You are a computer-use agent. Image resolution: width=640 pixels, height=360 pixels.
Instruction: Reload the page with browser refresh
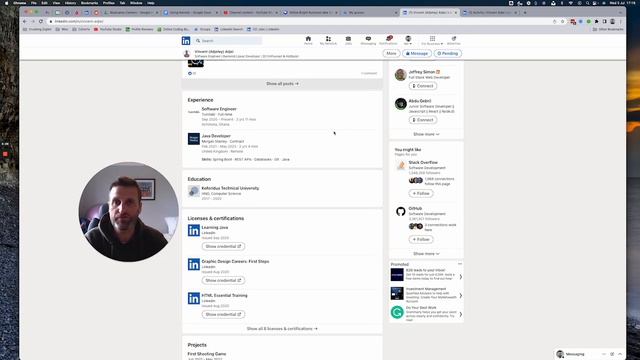pyautogui.click(x=41, y=21)
